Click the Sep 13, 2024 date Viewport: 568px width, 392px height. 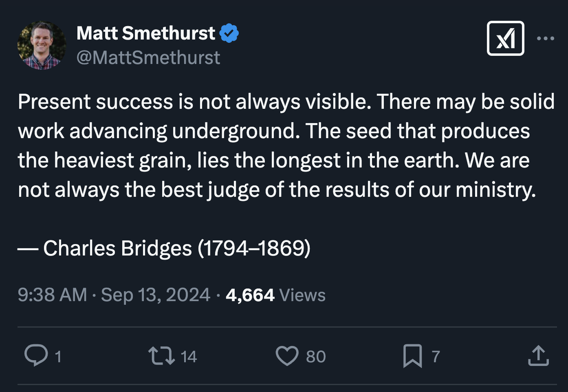pos(155,295)
